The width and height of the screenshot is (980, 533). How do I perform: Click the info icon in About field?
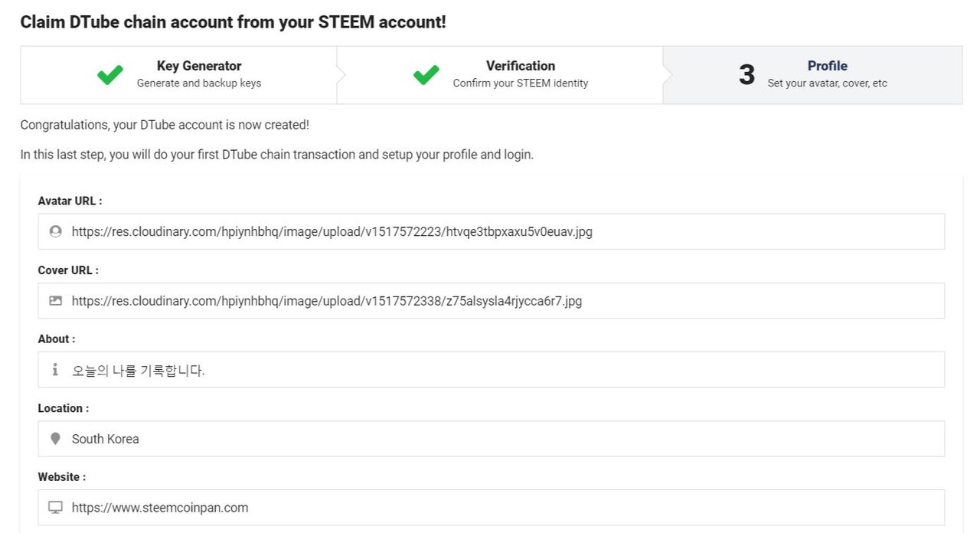click(x=55, y=370)
